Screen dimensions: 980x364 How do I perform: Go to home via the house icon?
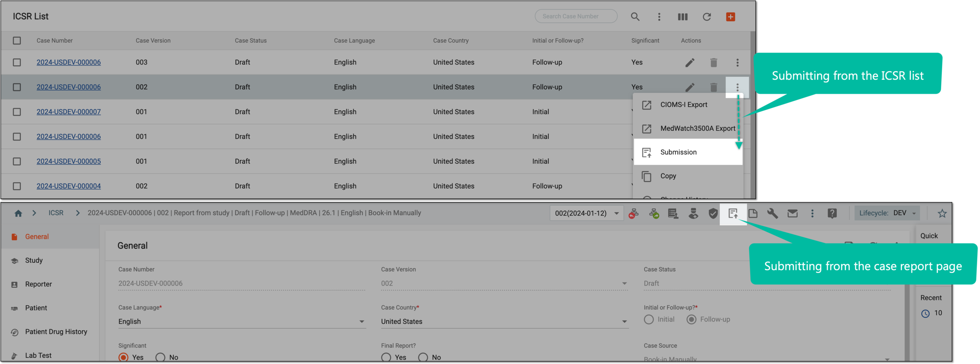pos(18,213)
